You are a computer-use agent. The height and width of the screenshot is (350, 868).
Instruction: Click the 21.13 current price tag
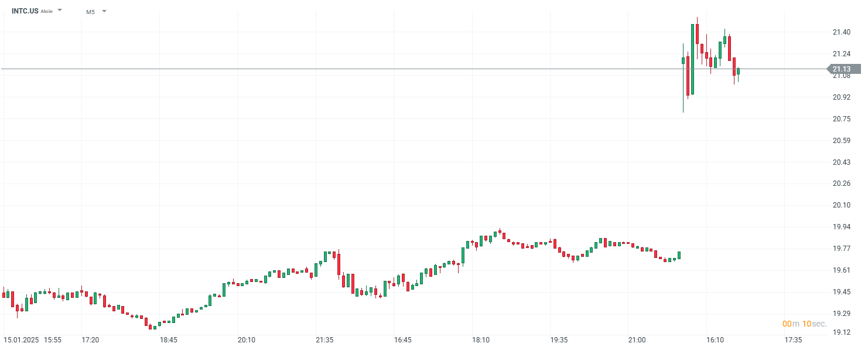[844, 69]
